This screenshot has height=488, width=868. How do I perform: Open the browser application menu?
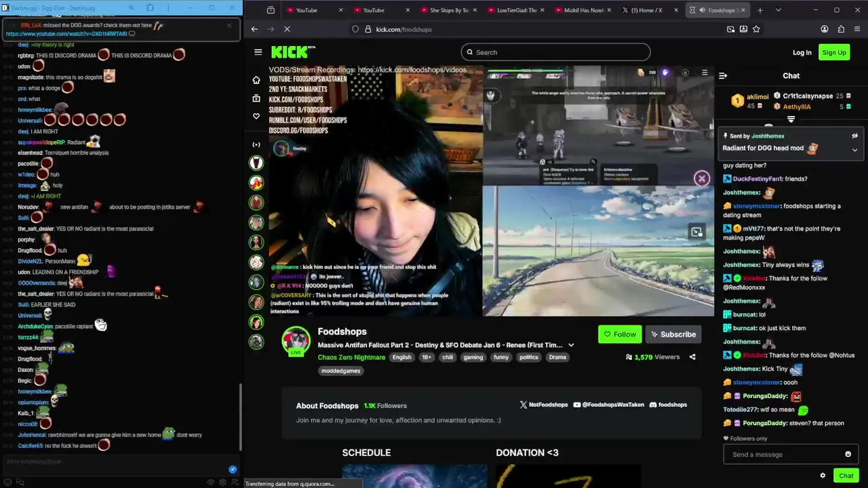point(857,29)
